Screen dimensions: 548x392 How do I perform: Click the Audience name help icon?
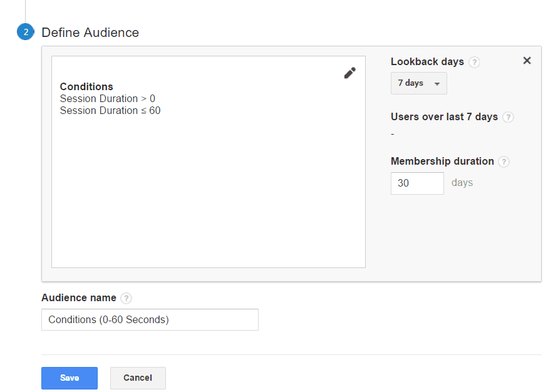[x=126, y=298]
